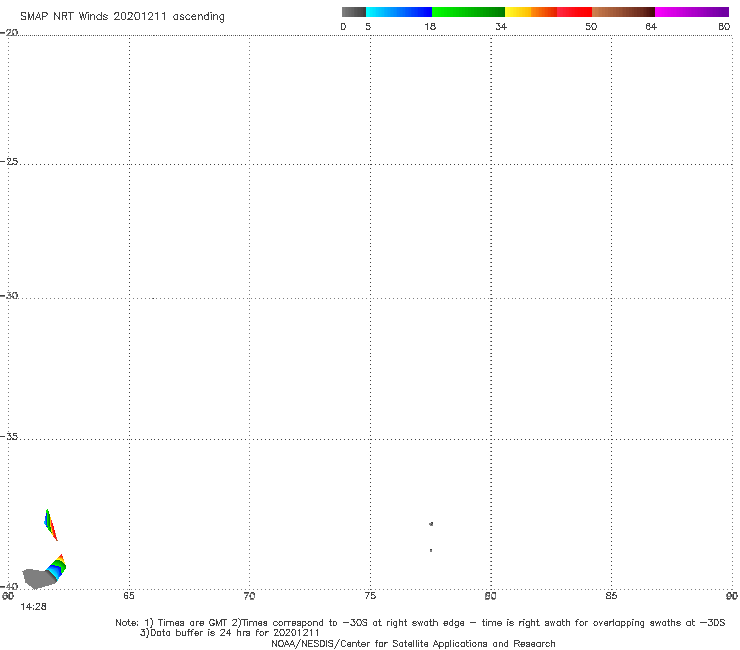Click the longitude label '65'
The width and height of the screenshot is (740, 650).
(x=129, y=596)
